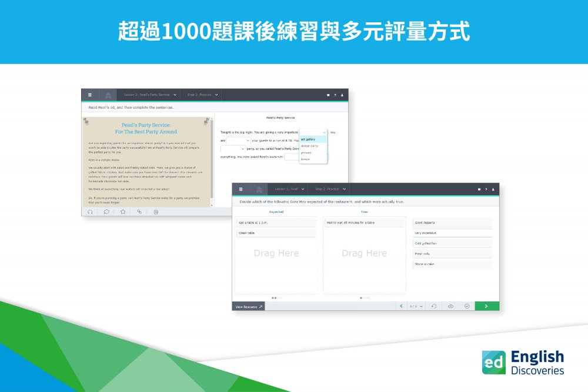The height and width of the screenshot is (392, 588).
Task: Click the star icon below Pearl's ad
Action: pos(123,212)
